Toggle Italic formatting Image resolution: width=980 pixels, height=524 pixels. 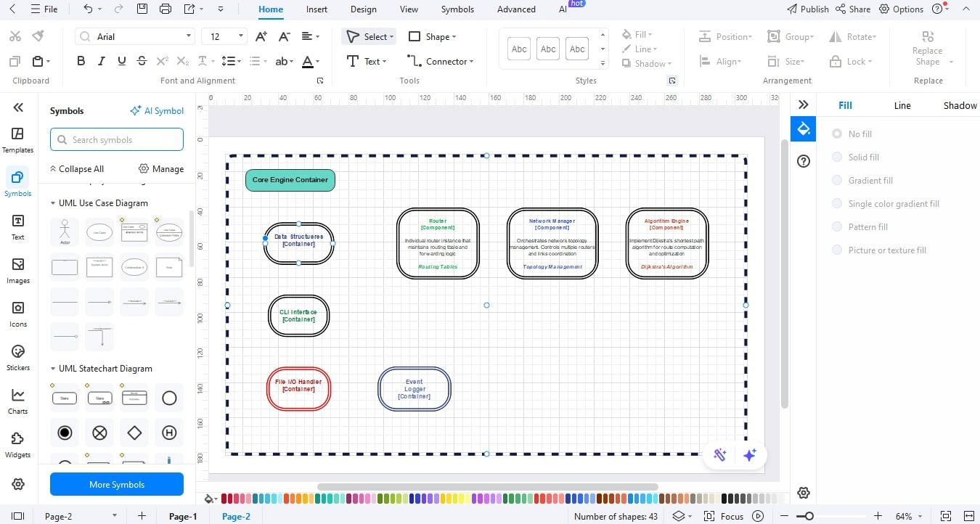(x=101, y=61)
